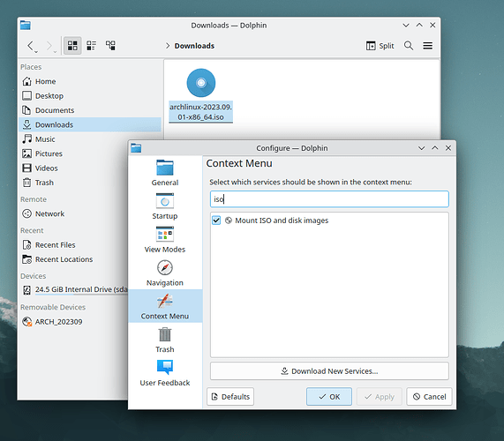
Task: Confirm with the OK button
Action: pos(329,397)
